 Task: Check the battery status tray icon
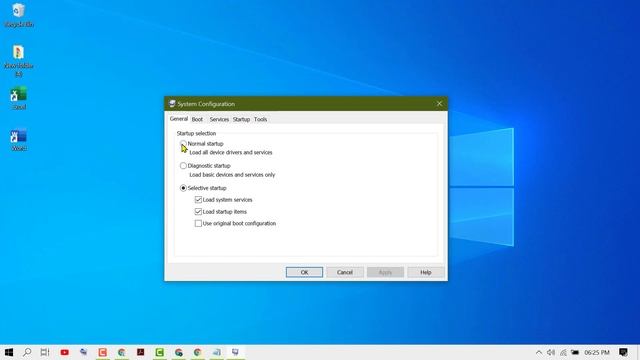(575, 352)
